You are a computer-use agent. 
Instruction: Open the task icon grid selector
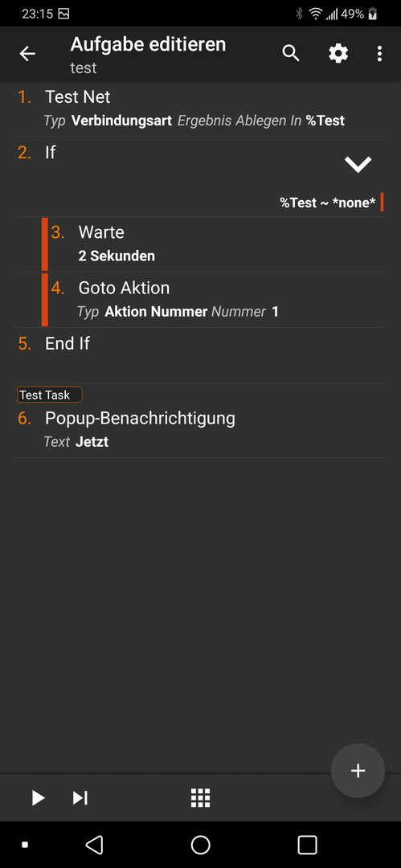click(201, 798)
